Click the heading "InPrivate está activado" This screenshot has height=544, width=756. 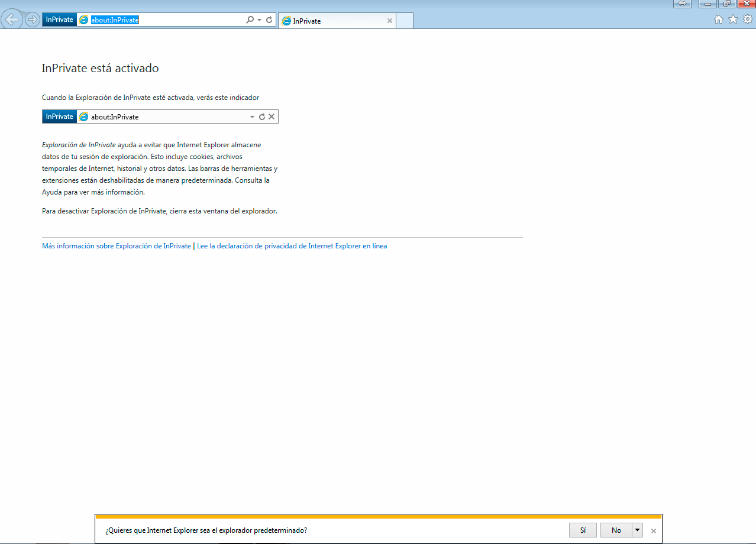click(x=101, y=68)
